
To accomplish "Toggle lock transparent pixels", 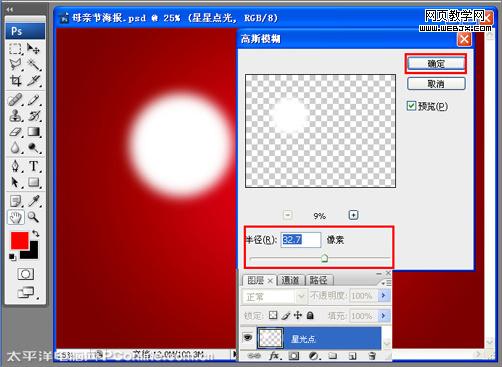I will click(x=273, y=315).
